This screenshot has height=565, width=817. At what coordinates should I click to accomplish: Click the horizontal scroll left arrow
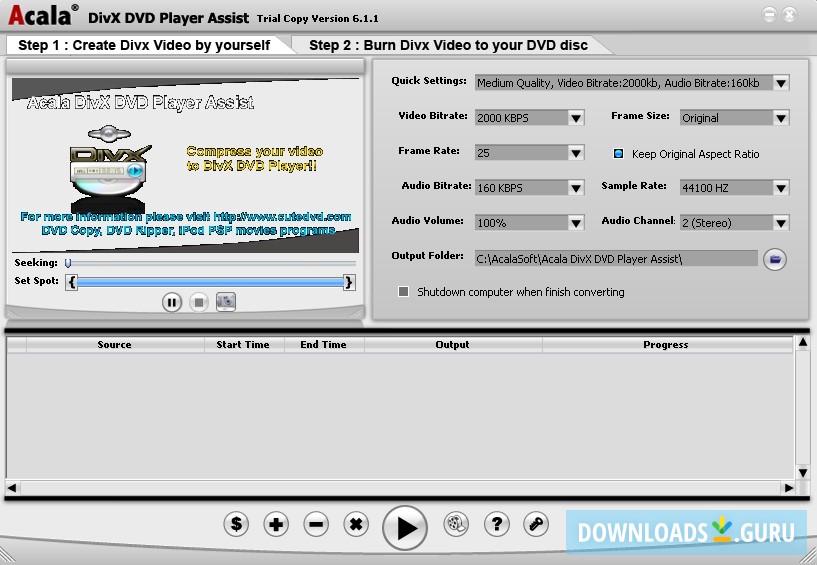pyautogui.click(x=11, y=488)
